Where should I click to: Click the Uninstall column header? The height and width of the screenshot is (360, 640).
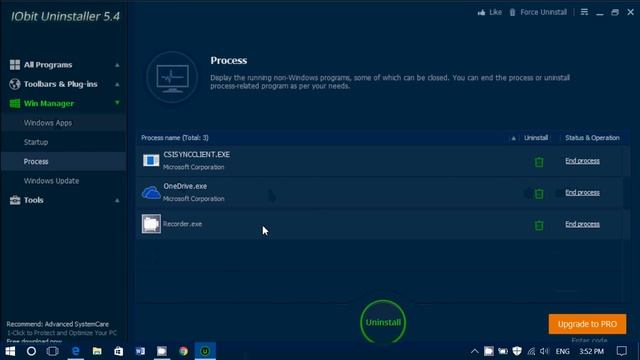[536, 138]
